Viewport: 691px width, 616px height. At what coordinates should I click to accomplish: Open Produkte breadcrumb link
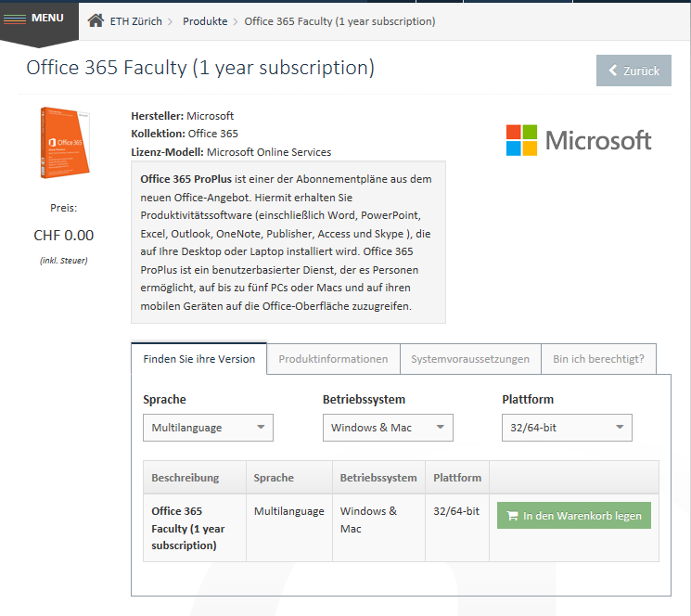[x=205, y=21]
